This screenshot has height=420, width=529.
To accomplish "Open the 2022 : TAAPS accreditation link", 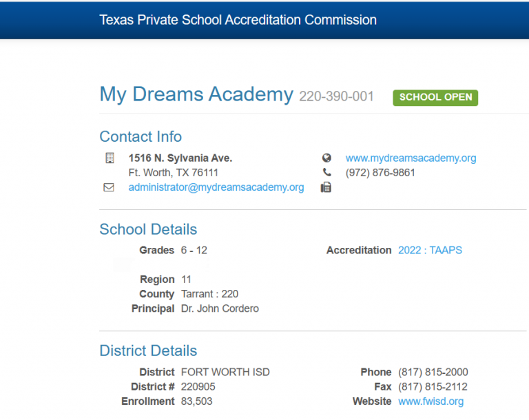I will pos(430,251).
